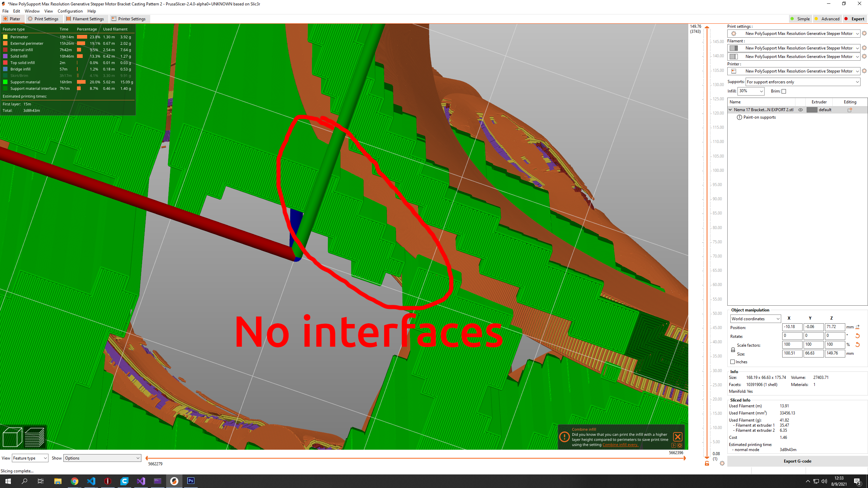This screenshot has height=488, width=868.
Task: Toggle the vertical slider lock icon
Action: 707,463
